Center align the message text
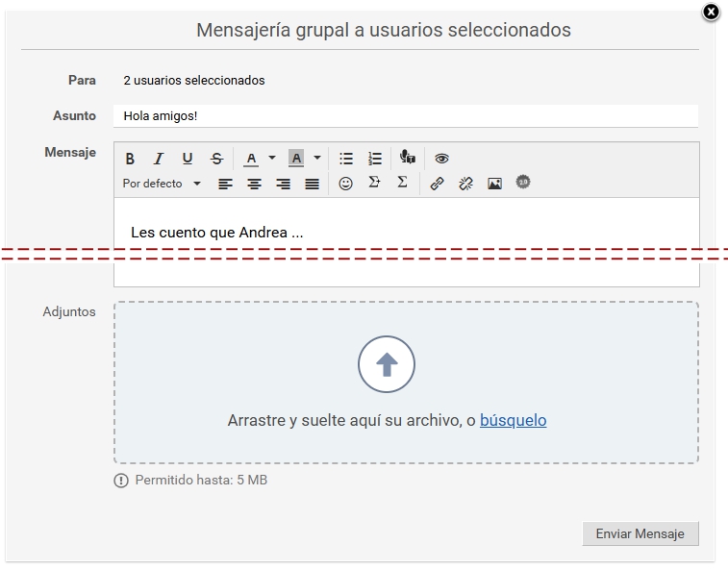This screenshot has width=728, height=569. pos(254,184)
